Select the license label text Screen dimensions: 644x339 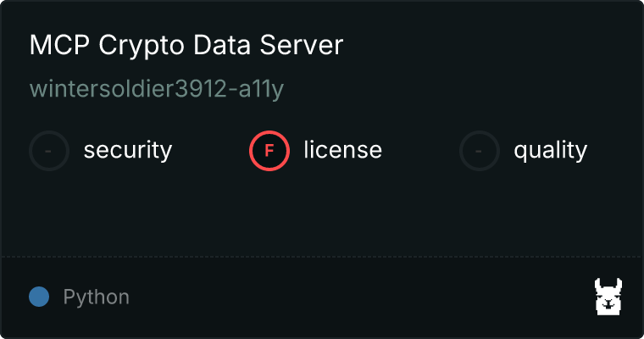(x=342, y=151)
